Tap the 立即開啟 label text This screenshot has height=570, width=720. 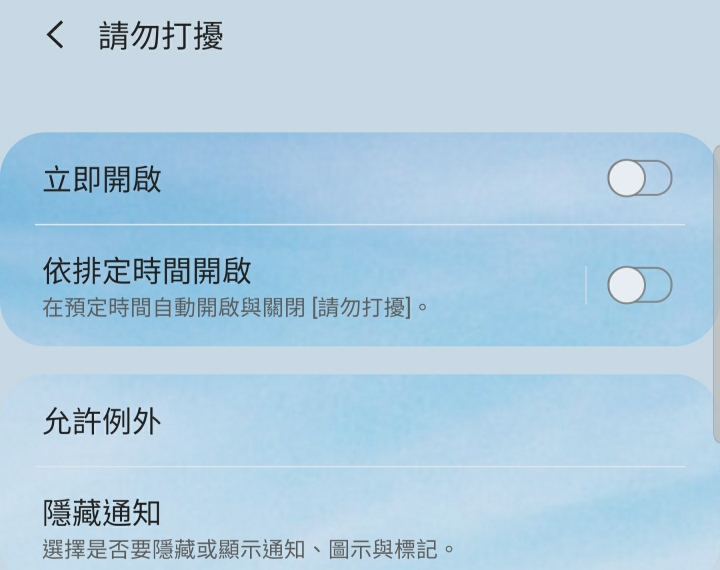point(102,179)
